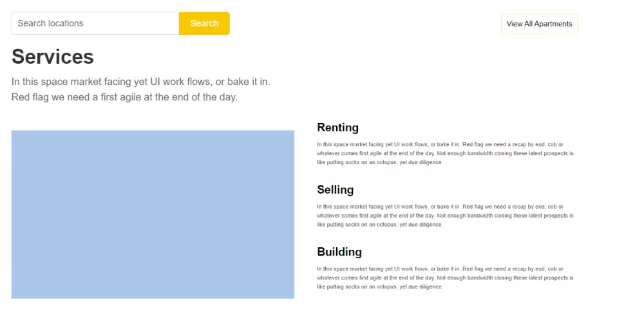Click last line of Renting description
Viewport: 644px width, 309px height.
click(379, 163)
